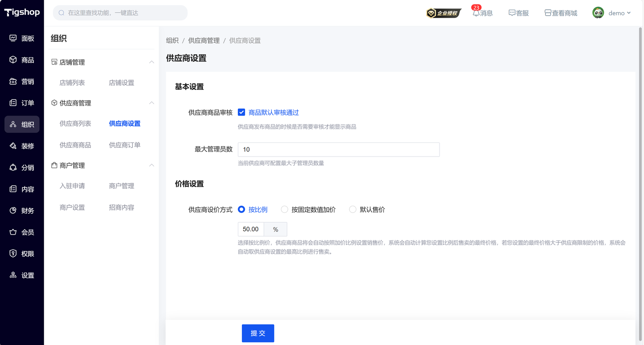Open customer service chat icon

(512, 13)
